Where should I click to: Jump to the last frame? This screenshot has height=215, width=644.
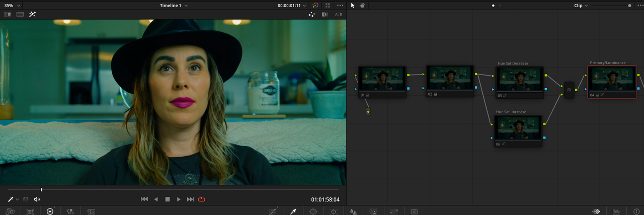click(190, 199)
